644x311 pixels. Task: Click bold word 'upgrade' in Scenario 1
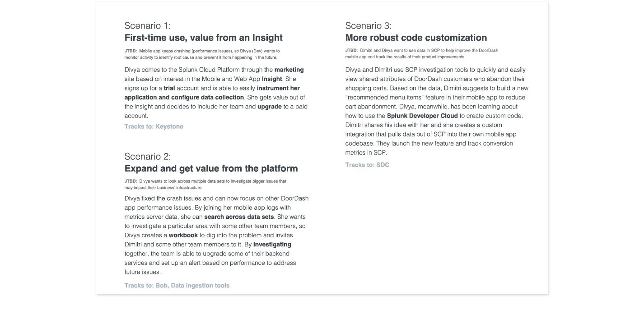pyautogui.click(x=270, y=107)
